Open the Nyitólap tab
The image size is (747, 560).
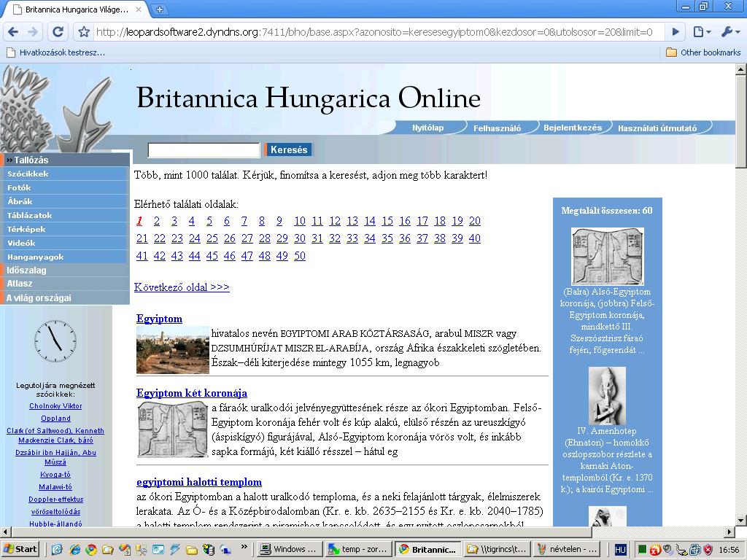(x=427, y=128)
